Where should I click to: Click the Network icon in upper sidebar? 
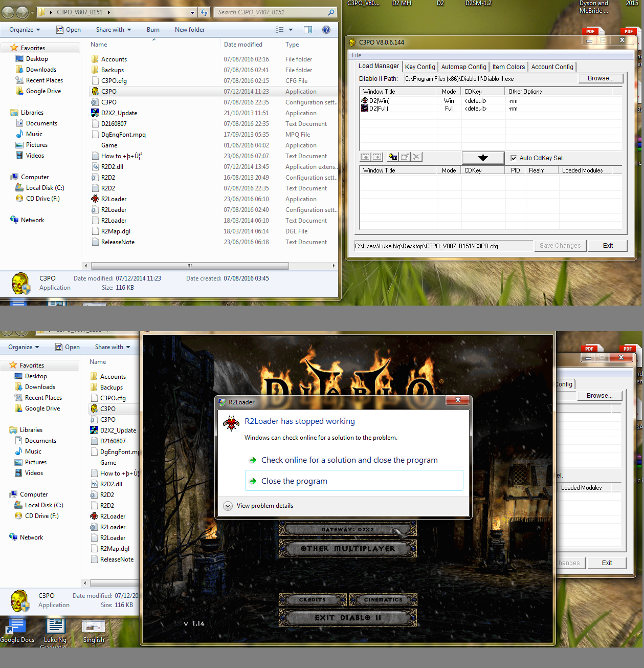14,220
